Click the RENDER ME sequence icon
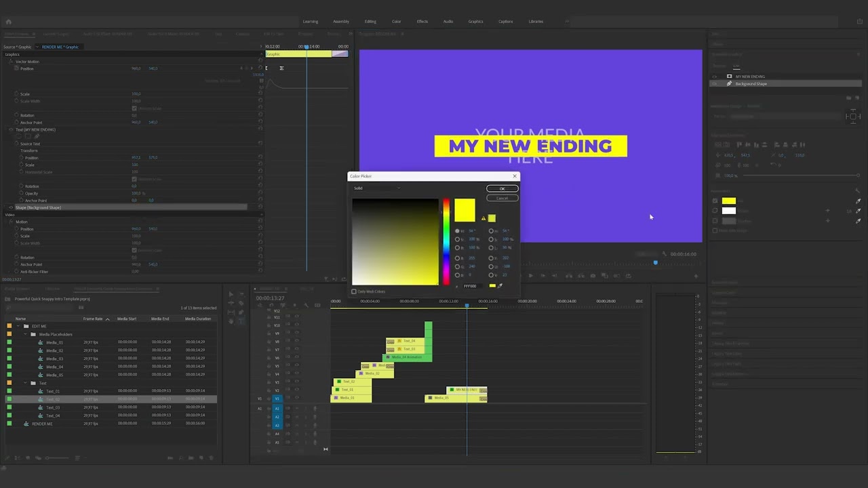 tap(26, 424)
